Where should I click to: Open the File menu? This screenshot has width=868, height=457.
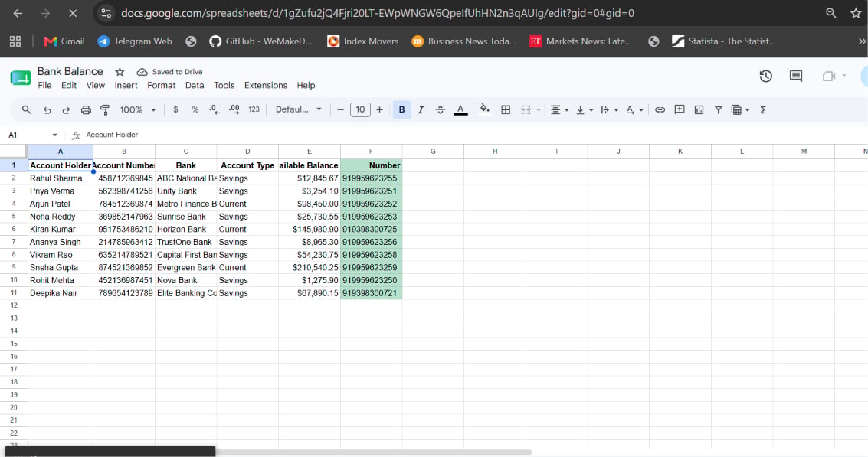point(45,85)
